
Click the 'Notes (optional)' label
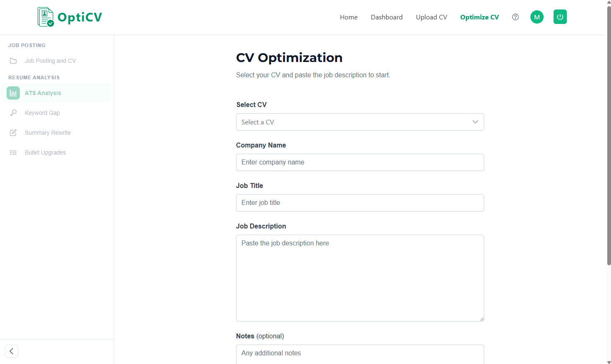260,336
